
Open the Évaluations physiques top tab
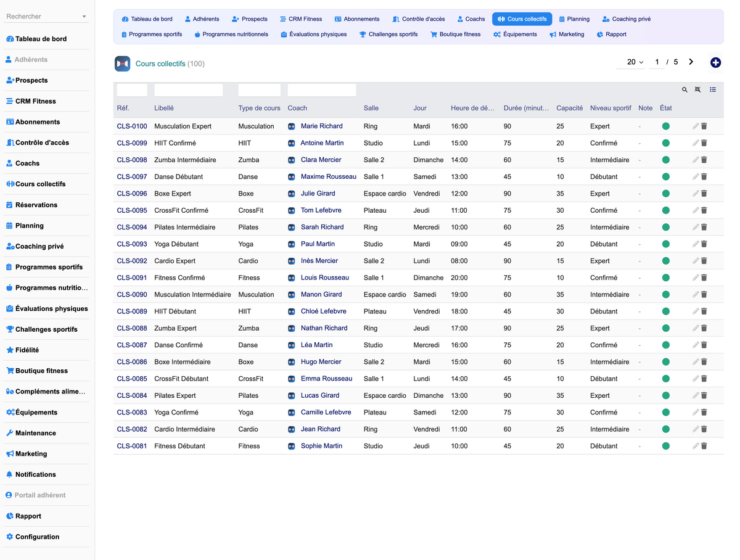coord(314,35)
